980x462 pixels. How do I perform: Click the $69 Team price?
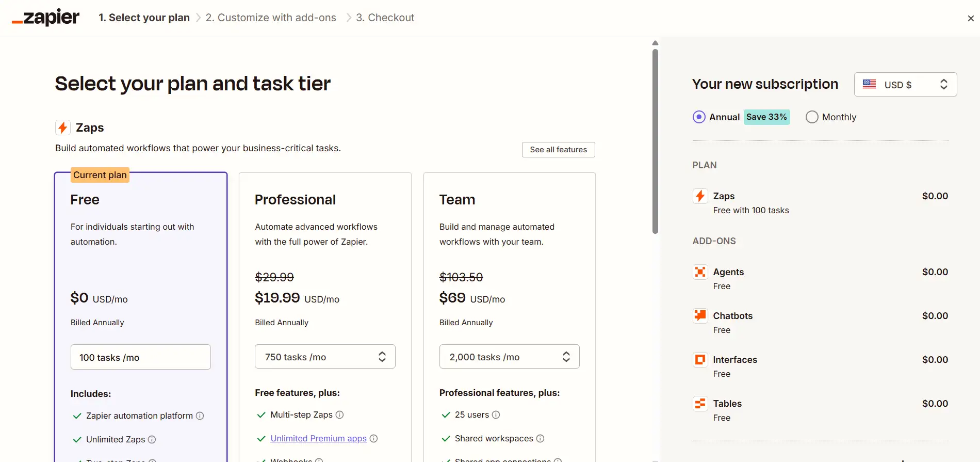click(x=452, y=298)
